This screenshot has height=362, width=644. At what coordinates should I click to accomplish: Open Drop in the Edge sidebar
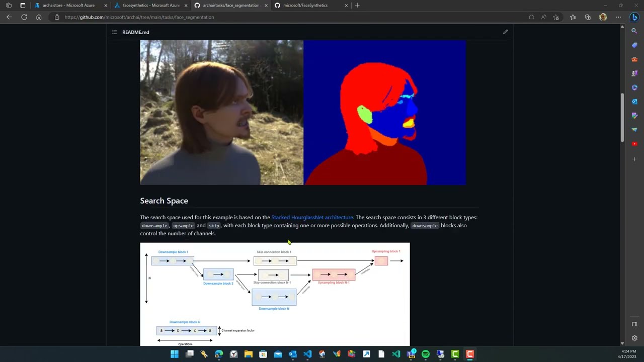pos(634,130)
